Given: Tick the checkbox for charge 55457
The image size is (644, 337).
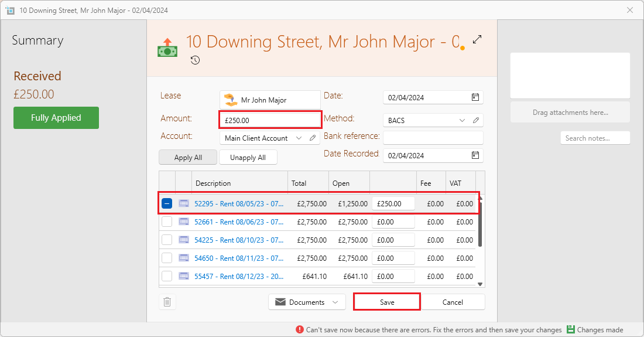Looking at the screenshot, I should click(167, 276).
